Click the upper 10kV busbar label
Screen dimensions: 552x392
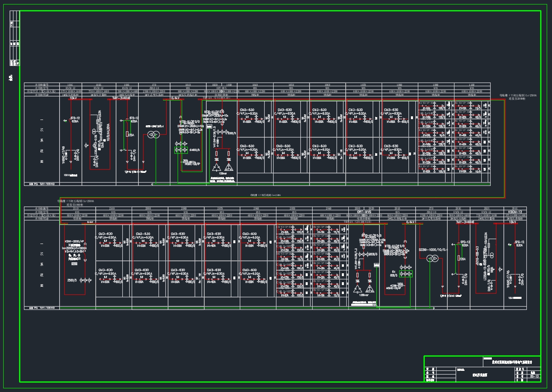(73, 98)
